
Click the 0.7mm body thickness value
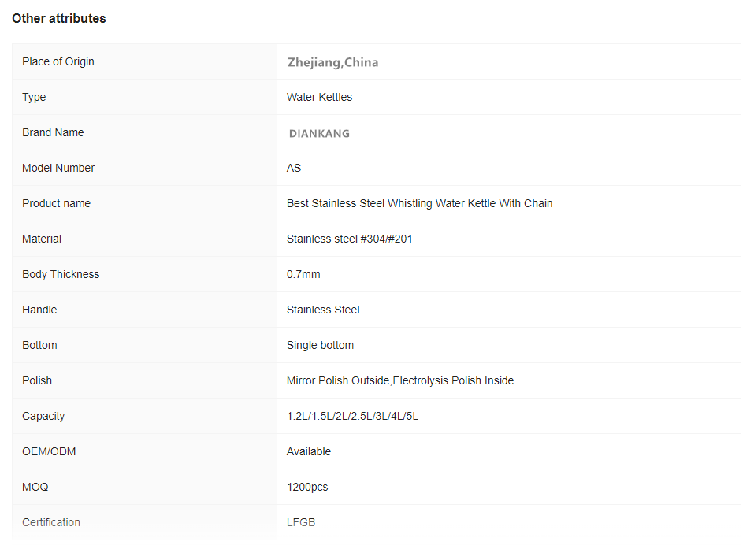point(303,274)
